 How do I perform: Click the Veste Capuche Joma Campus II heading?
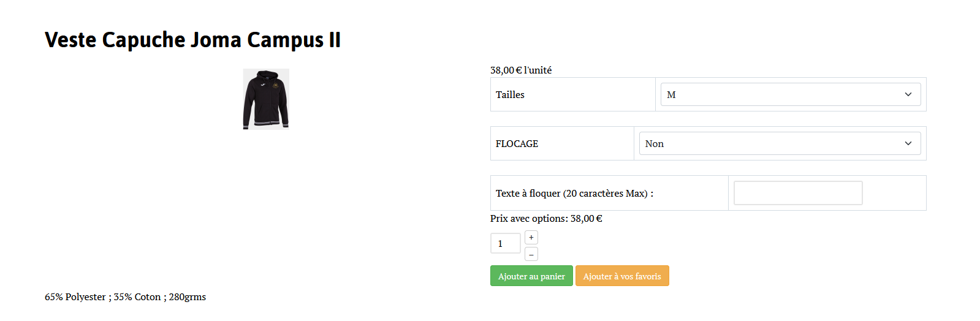192,40
